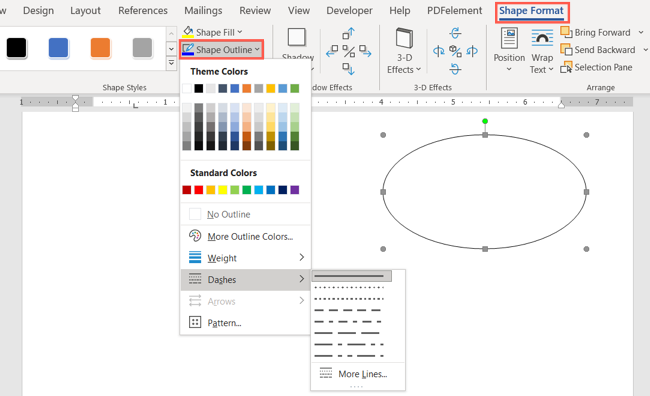650x396 pixels.
Task: Select the Shape Format tab
Action: click(x=531, y=10)
